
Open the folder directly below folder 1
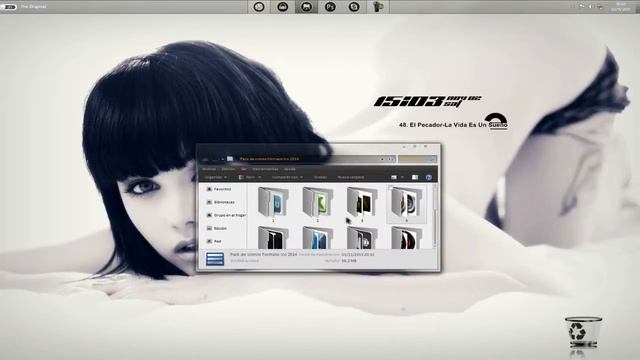[273, 238]
